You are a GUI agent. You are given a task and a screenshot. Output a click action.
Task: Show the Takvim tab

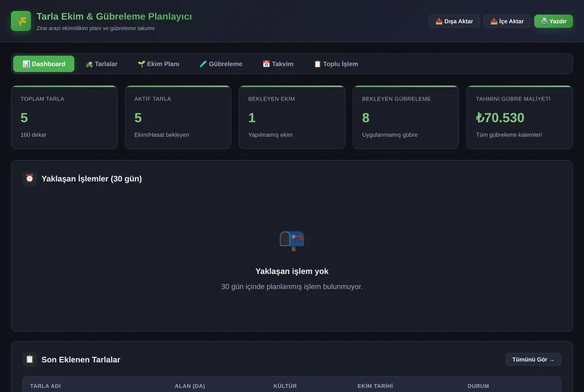pyautogui.click(x=278, y=64)
